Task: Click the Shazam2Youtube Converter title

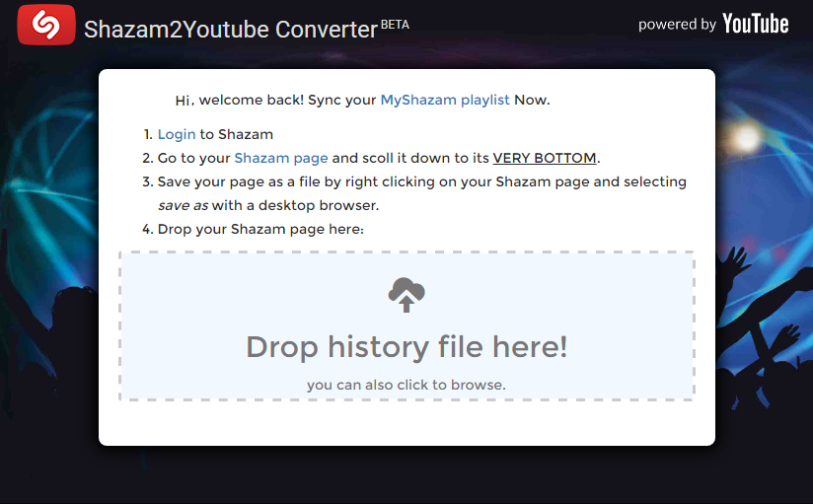Action: click(x=231, y=30)
